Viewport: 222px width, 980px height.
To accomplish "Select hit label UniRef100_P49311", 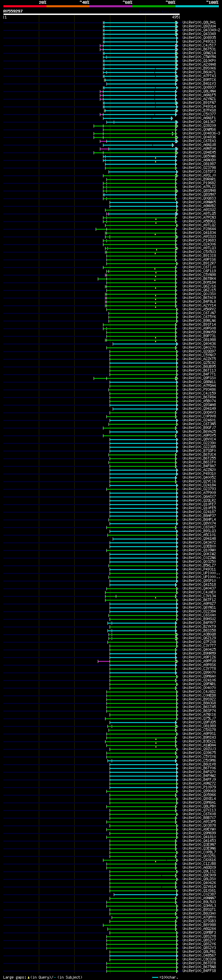I will 199,570.
